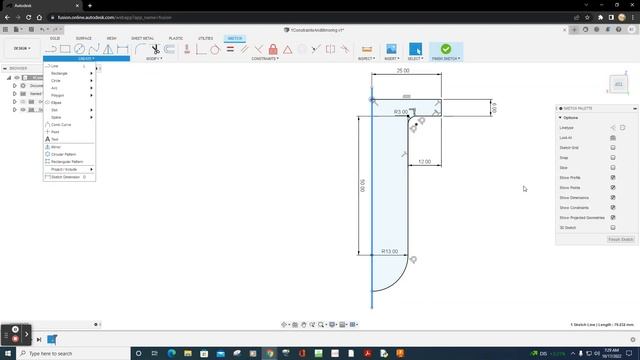Click the Windows Start button
This screenshot has width=640, height=360.
pyautogui.click(x=8, y=353)
